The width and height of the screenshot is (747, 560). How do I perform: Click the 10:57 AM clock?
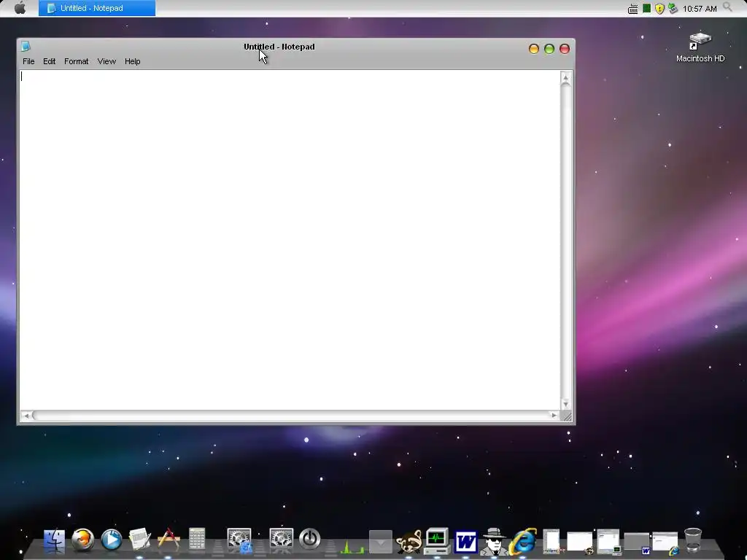(x=700, y=9)
